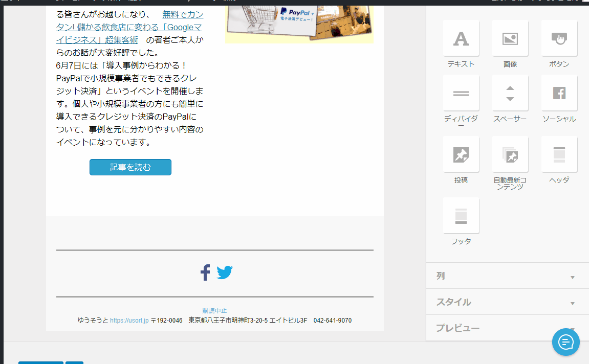The width and height of the screenshot is (589, 364).
Task: Pick the ディバイダー (Divider) block icon
Action: [461, 93]
